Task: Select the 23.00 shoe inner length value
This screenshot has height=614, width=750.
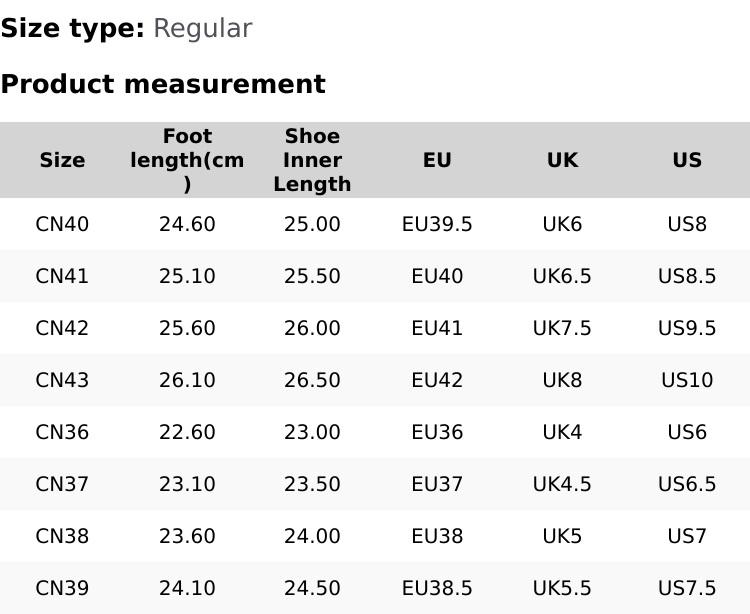Action: pos(312,432)
